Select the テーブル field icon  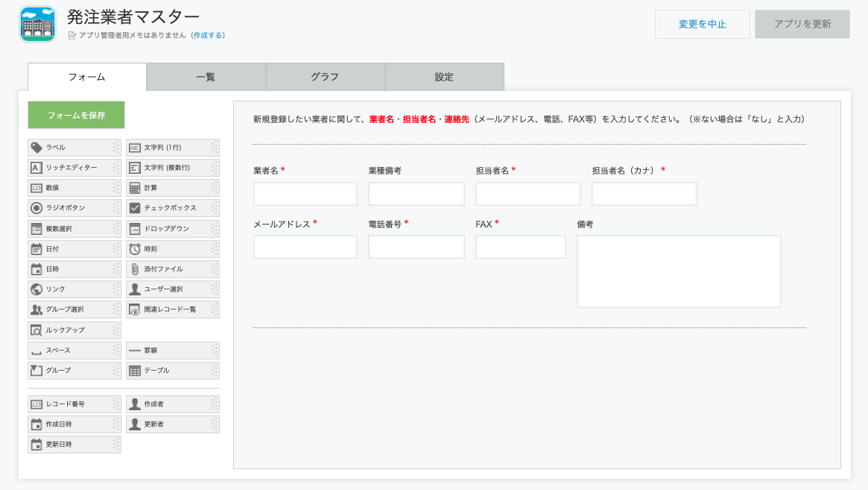tap(135, 371)
